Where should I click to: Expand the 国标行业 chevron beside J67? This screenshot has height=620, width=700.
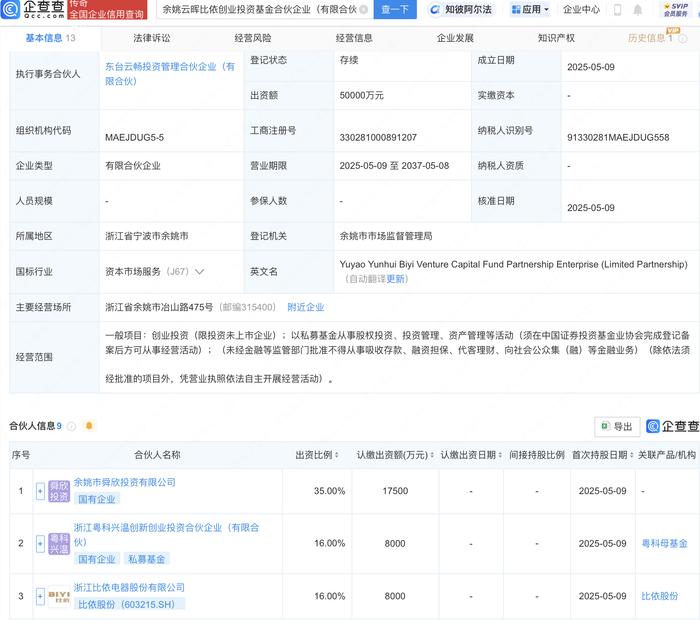pyautogui.click(x=200, y=271)
